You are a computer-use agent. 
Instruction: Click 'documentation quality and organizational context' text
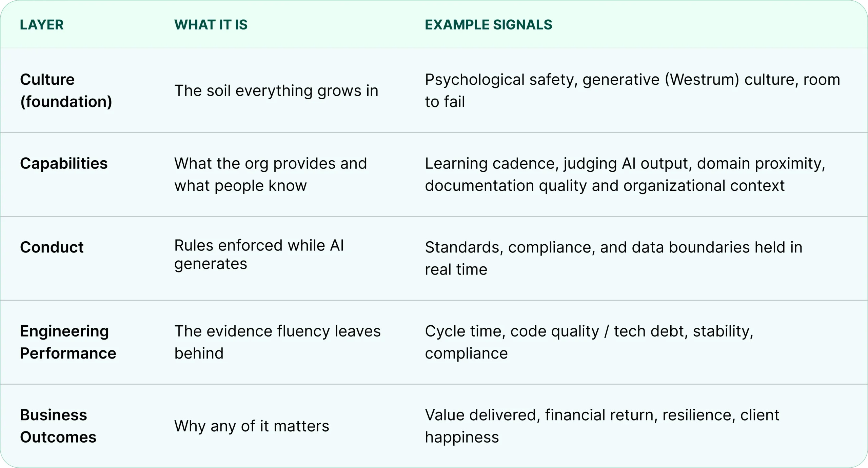[x=605, y=186]
